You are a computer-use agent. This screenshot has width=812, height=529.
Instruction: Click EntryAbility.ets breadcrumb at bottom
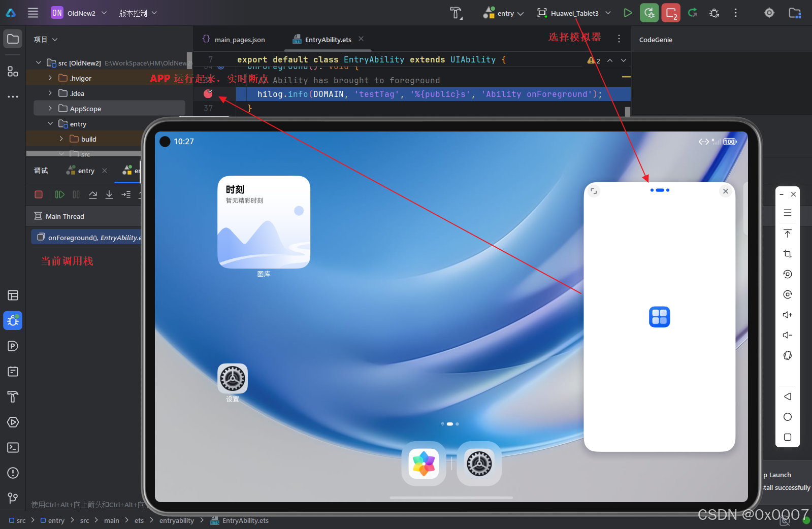coord(240,520)
